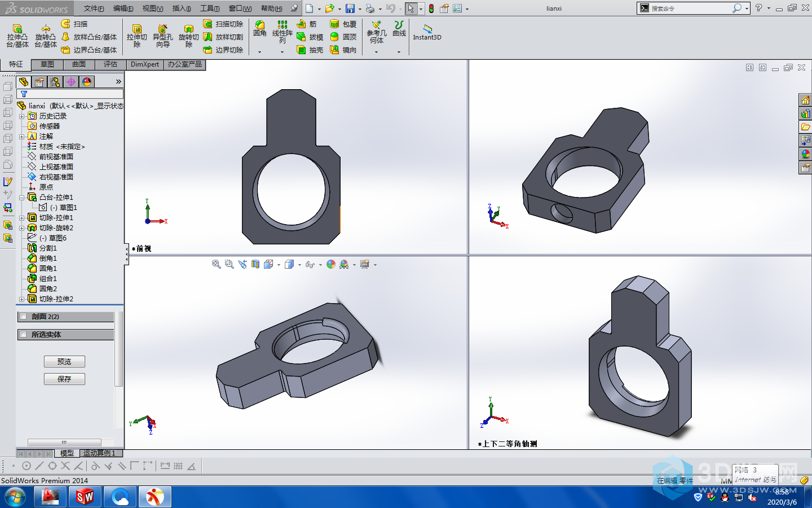The image size is (812, 508).
Task: Click the 保存 button
Action: pyautogui.click(x=64, y=379)
